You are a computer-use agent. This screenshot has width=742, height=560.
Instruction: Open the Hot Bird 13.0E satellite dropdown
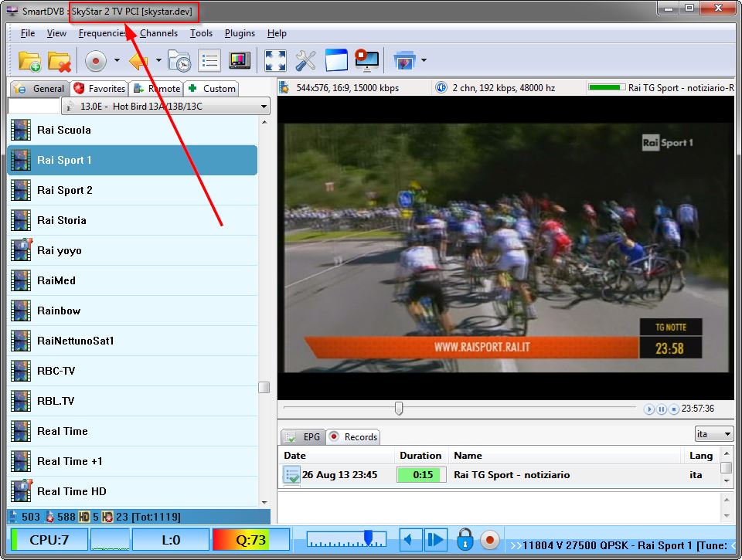[165, 107]
